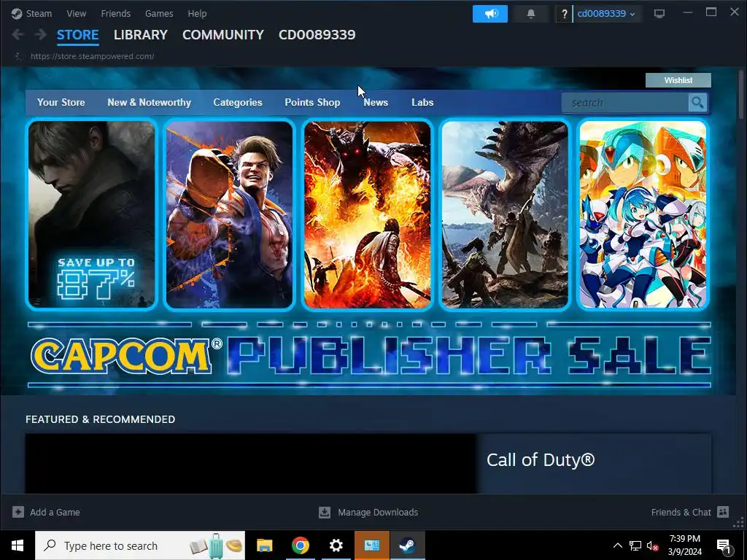Open the CD0089339 profile tab
The height and width of the screenshot is (560, 747).
[317, 35]
